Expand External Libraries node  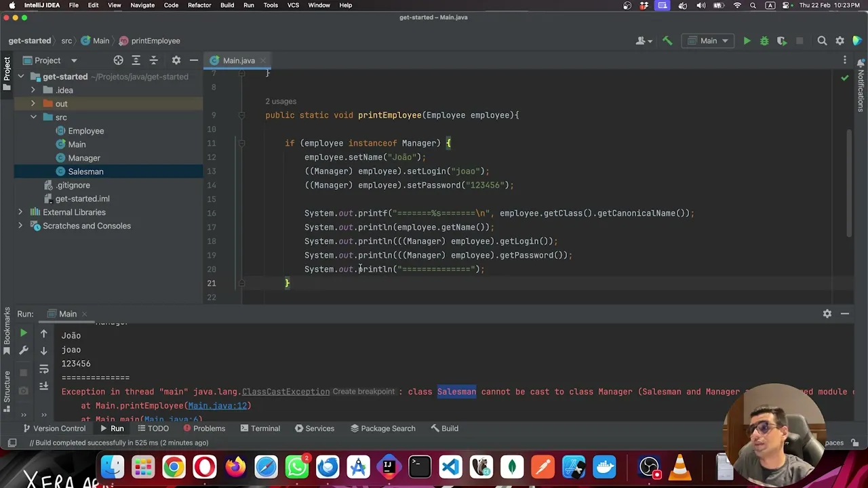tap(20, 212)
